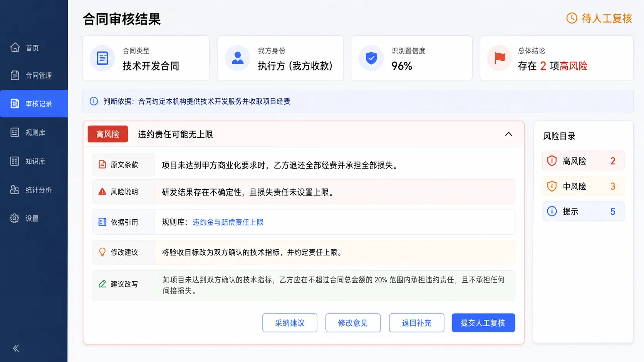Image resolution: width=644 pixels, height=362 pixels.
Task: Click the red 高风险 tag badge
Action: tap(108, 134)
